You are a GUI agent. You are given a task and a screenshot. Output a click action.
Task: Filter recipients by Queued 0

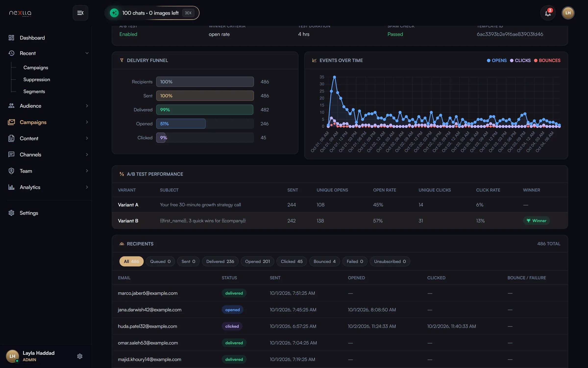tap(160, 261)
